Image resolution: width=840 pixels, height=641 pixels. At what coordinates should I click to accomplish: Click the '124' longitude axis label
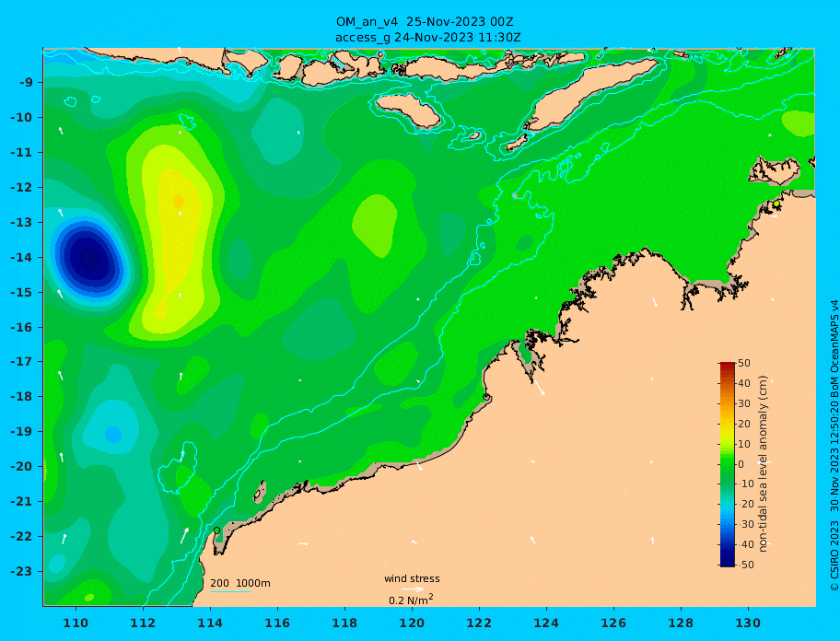click(546, 623)
